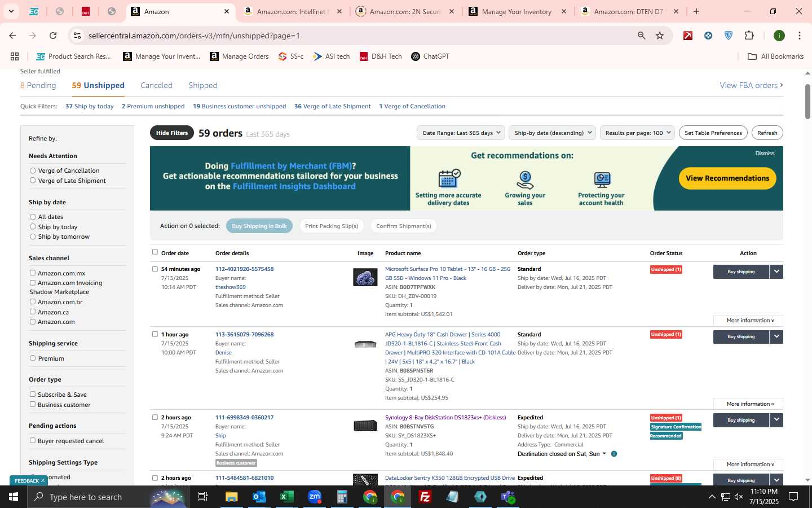Select order 112-4021920-5575458 checkbox
Screen dimensions: 812x508
click(x=155, y=269)
